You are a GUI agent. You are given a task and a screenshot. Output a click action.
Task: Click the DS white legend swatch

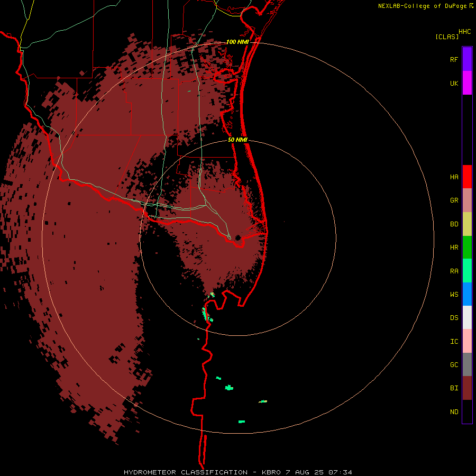click(467, 317)
